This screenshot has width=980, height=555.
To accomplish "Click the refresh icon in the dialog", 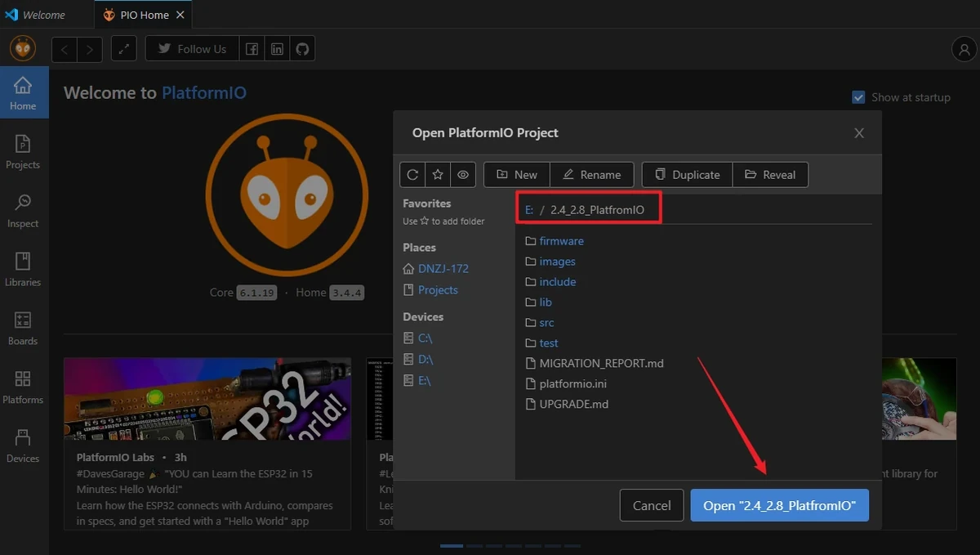I will click(x=412, y=174).
